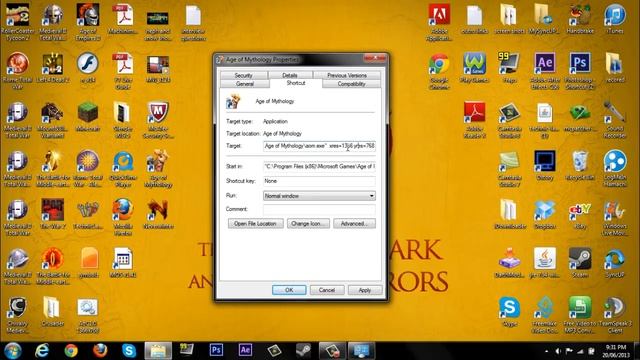Select the Left 4 Dead 2 desktop icon

[53, 67]
